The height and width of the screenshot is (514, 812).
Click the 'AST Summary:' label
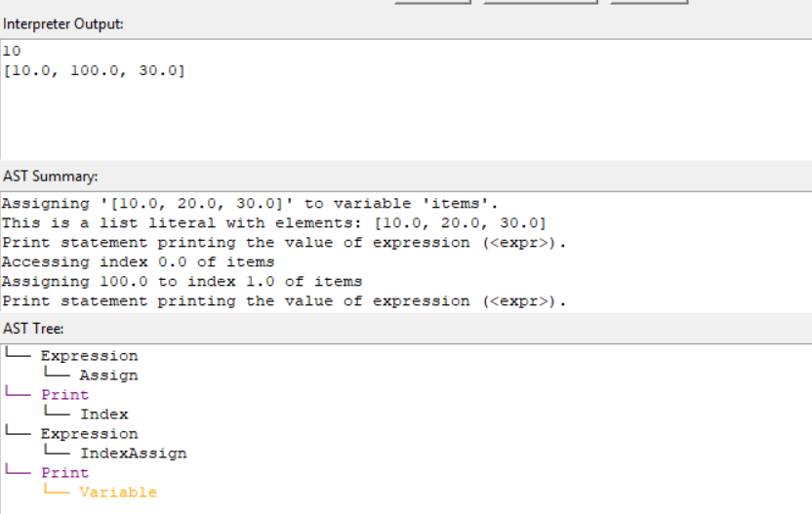[51, 177]
